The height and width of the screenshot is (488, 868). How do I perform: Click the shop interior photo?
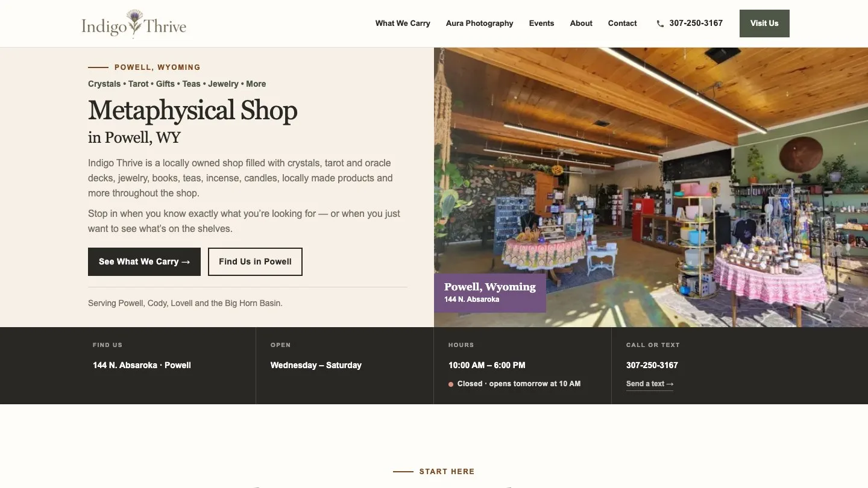pyautogui.click(x=651, y=187)
